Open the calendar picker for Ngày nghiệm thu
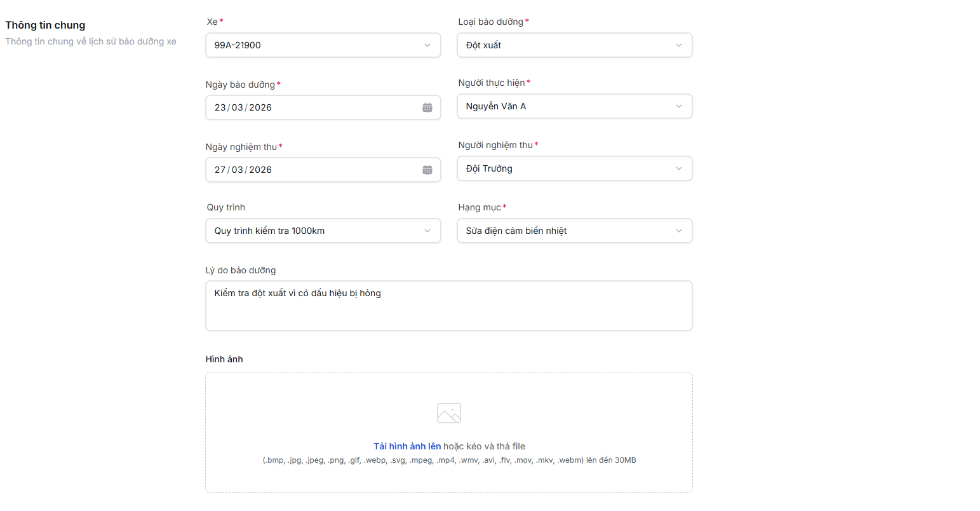 427,170
